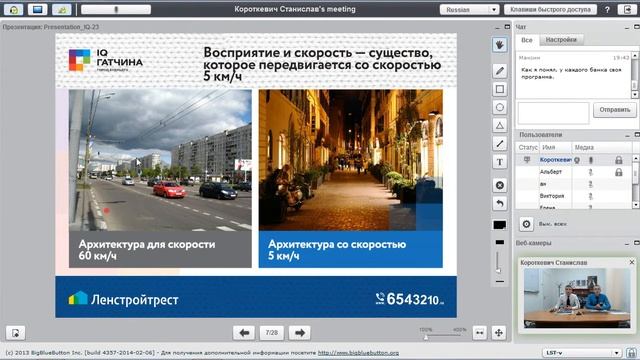The height and width of the screenshot is (360, 640).
Task: Click the fit-to-width button
Action: coord(480,333)
